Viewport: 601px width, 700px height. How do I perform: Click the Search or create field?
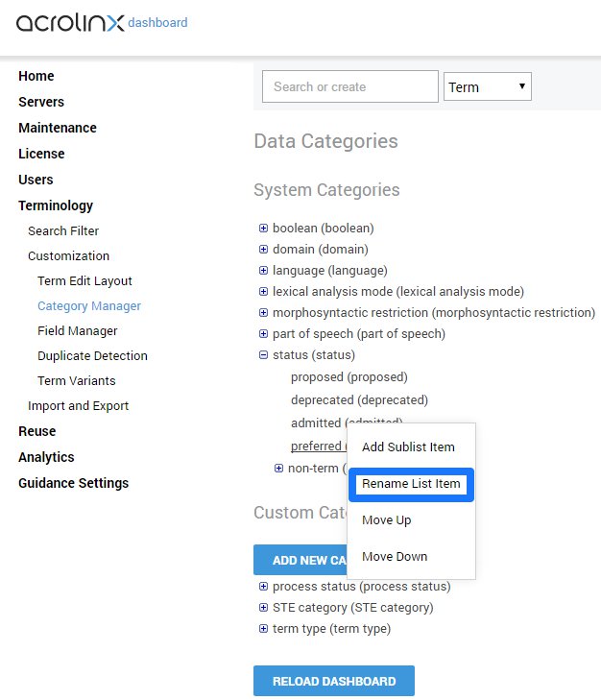pyautogui.click(x=350, y=86)
